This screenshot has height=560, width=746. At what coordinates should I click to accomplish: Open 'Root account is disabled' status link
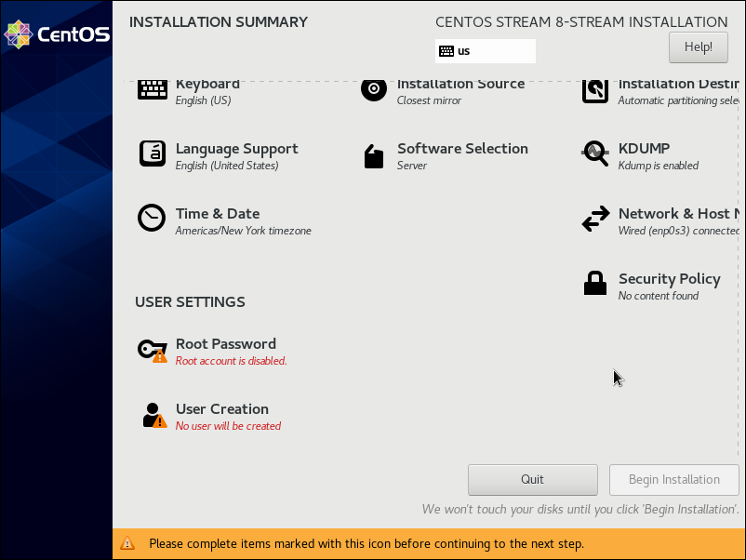(231, 361)
